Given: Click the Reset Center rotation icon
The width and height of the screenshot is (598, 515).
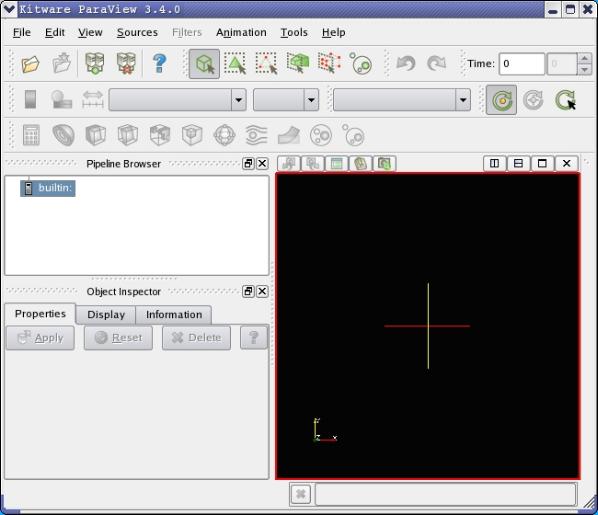Looking at the screenshot, I should click(533, 100).
